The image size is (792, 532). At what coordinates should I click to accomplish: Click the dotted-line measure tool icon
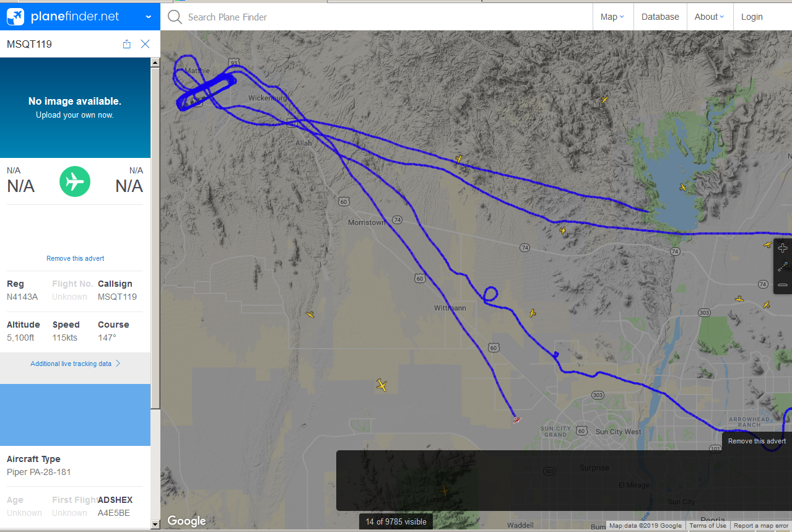(x=783, y=267)
